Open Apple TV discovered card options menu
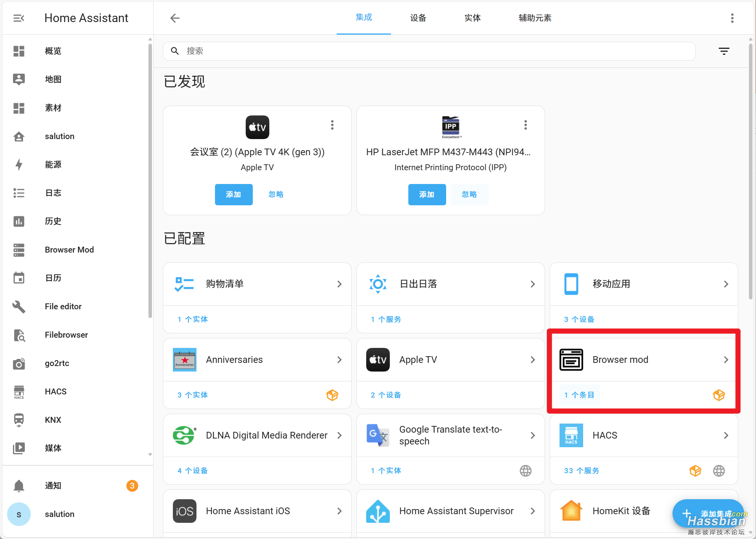 coord(332,125)
